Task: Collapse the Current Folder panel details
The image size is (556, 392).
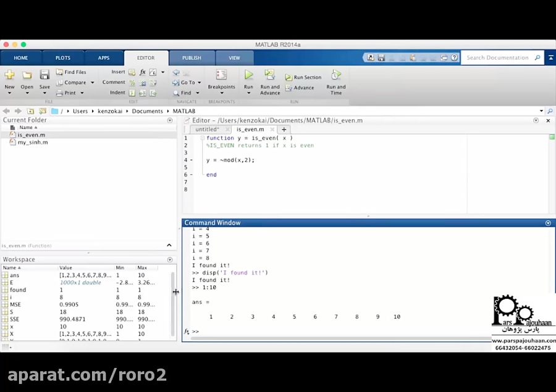Action: (169, 245)
